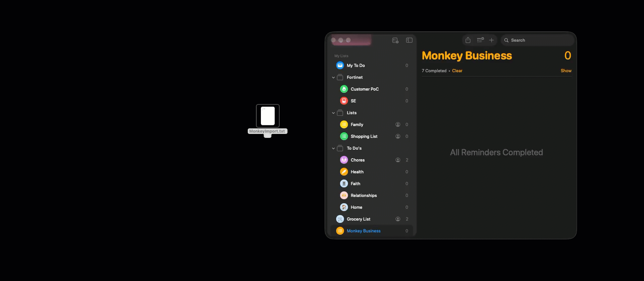Click the MonkeyImport.txt file name label
644x281 pixels.
point(267,131)
